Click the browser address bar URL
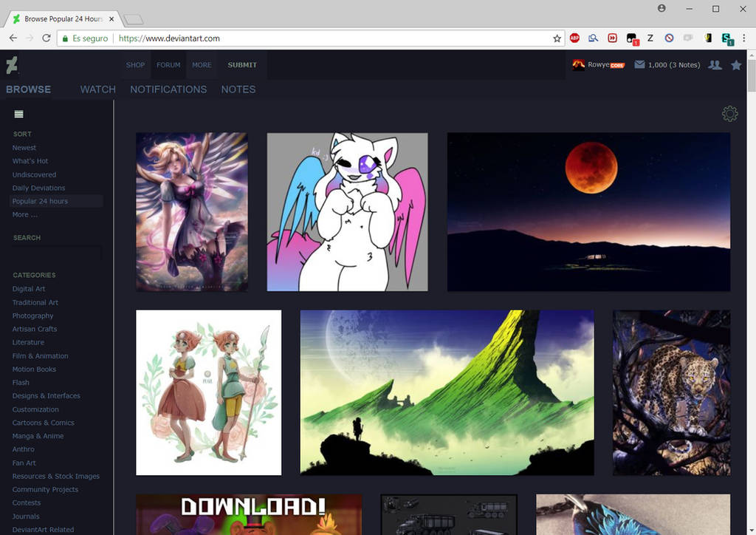This screenshot has height=535, width=756. tap(169, 38)
